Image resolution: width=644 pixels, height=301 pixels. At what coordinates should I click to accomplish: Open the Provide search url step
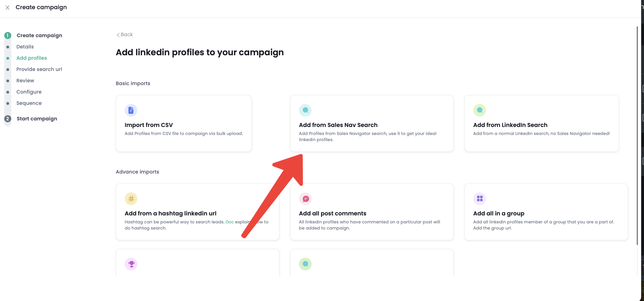pyautogui.click(x=39, y=69)
